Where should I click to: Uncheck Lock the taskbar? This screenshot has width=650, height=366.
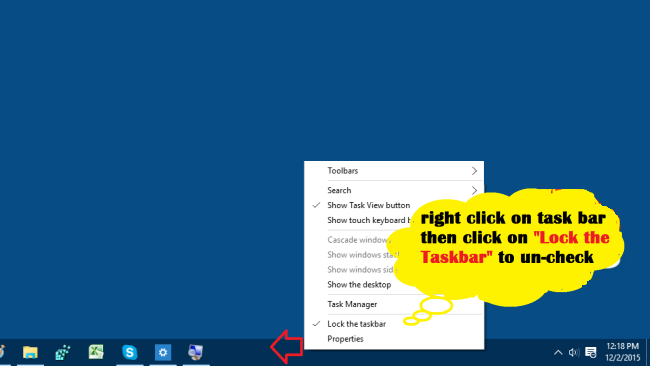[x=394, y=324]
